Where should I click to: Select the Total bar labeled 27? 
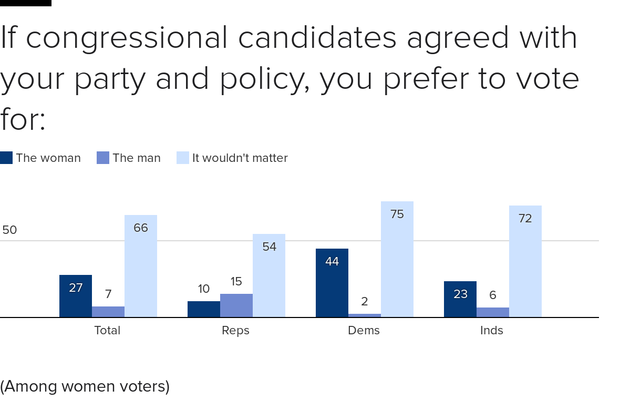(76, 296)
